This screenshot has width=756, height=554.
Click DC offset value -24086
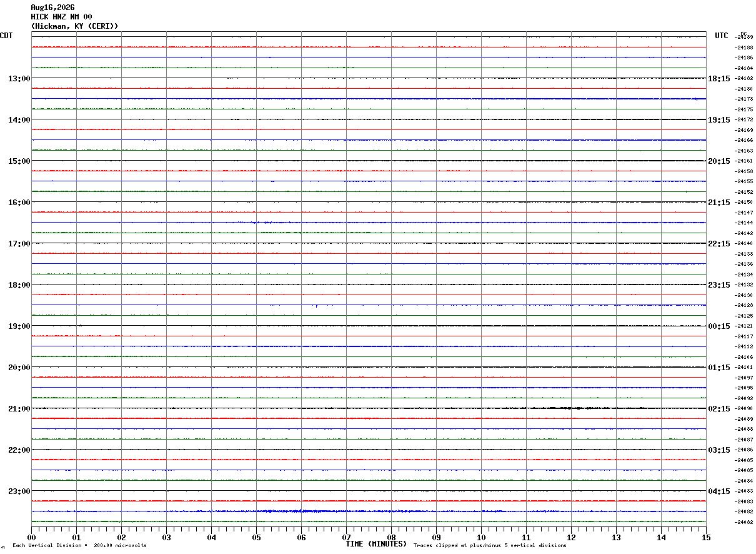[x=744, y=450]
